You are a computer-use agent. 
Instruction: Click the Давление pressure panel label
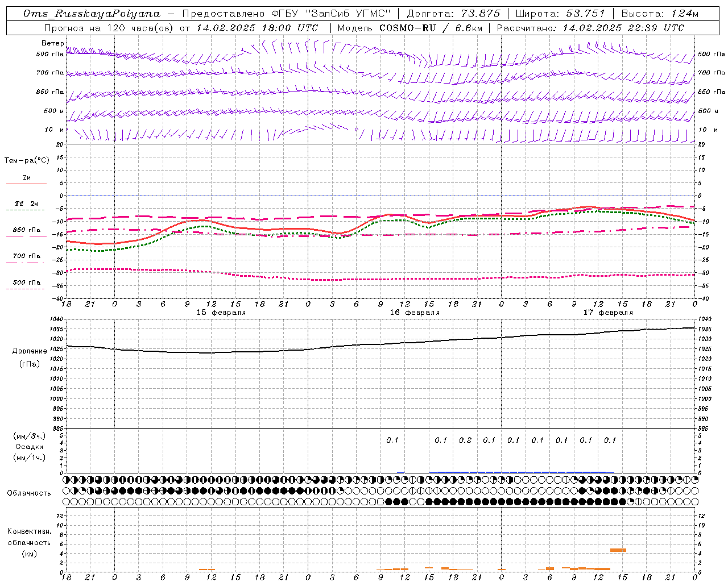click(x=30, y=351)
